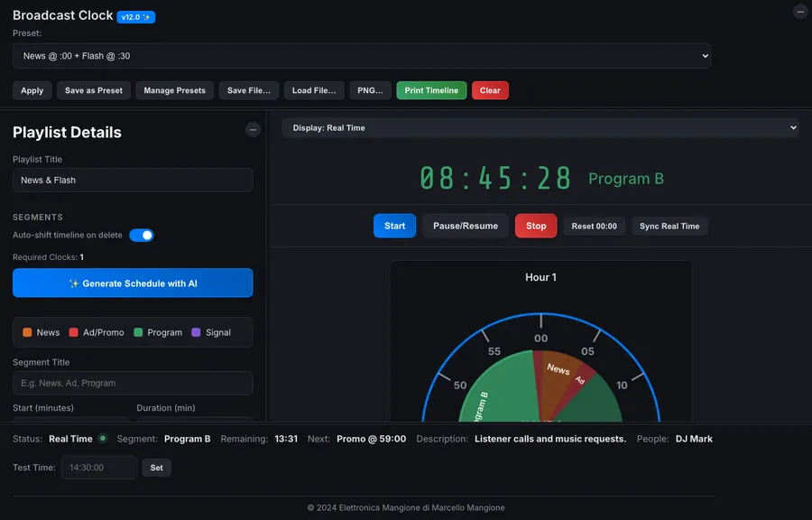
Task: Click the Save File… button
Action: point(249,90)
